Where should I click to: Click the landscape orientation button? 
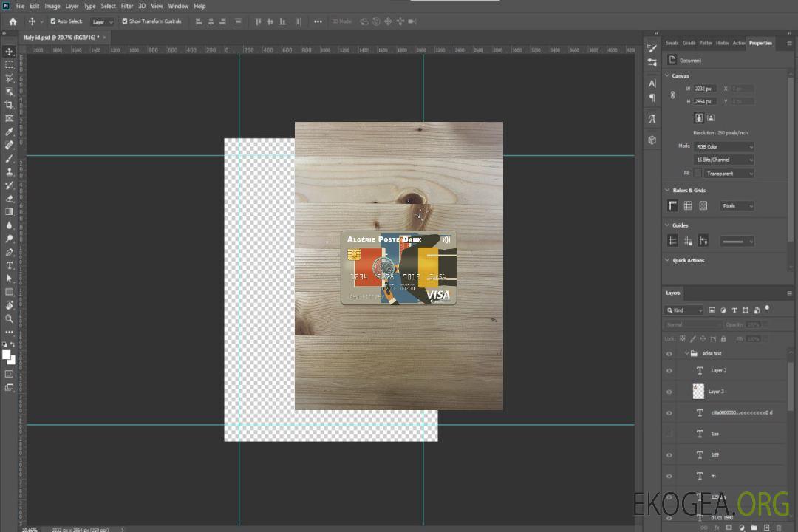pyautogui.click(x=711, y=117)
